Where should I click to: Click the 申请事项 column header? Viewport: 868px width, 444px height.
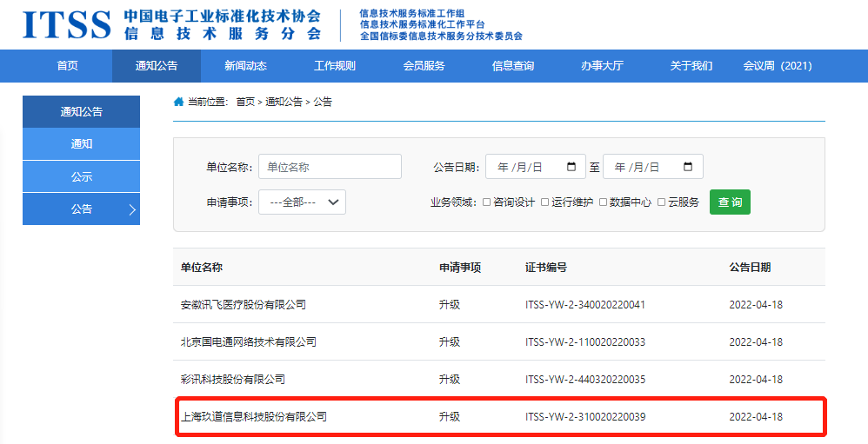click(x=460, y=268)
